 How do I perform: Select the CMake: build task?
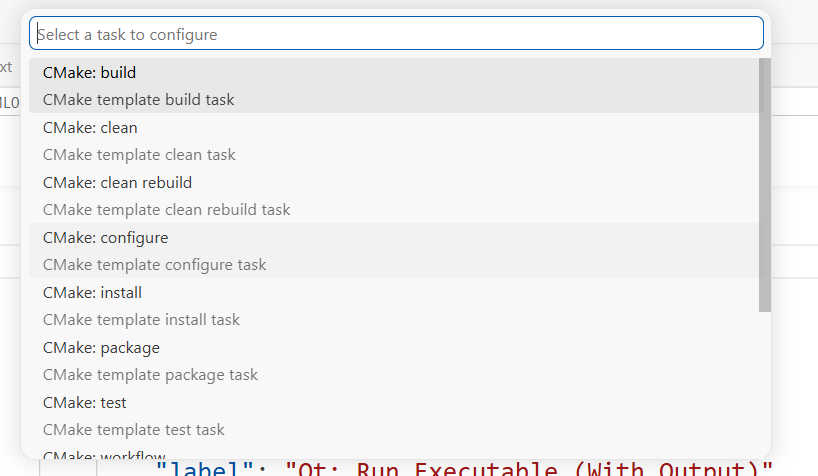396,86
